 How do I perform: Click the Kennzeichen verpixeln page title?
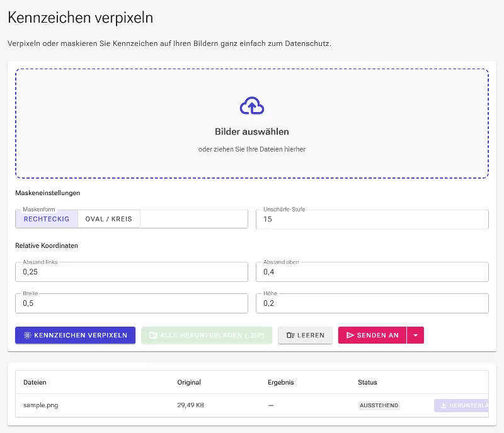tap(81, 18)
